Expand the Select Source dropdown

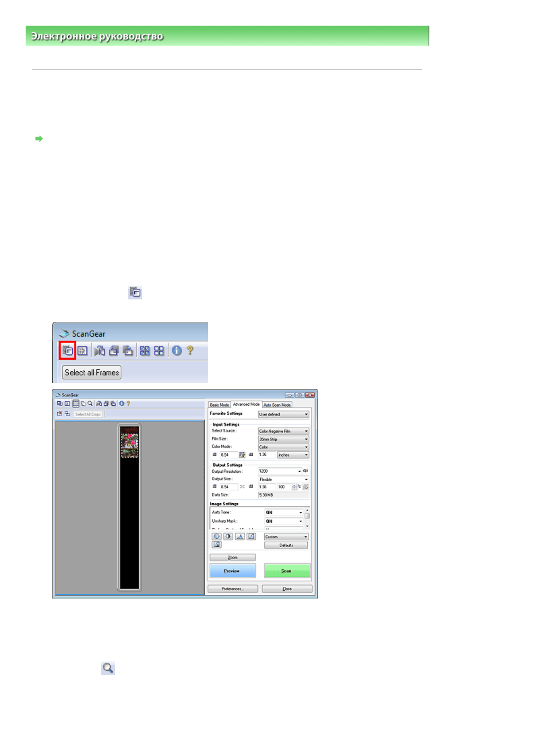[x=283, y=431]
